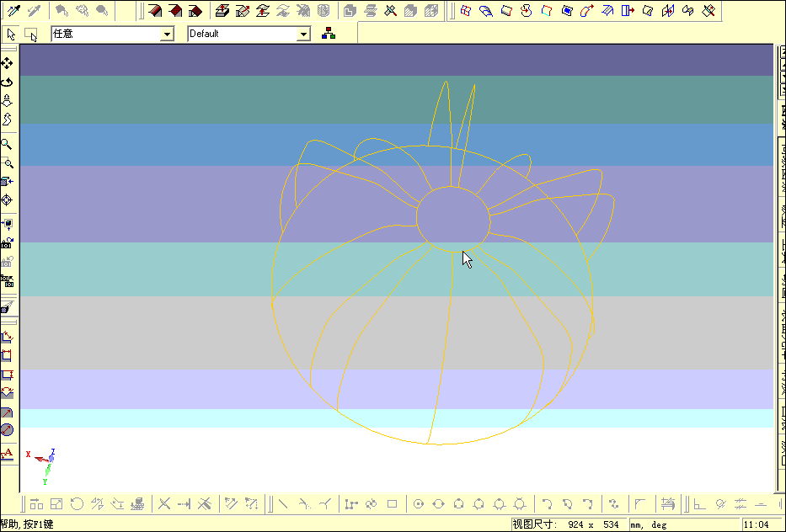Select the surface intersect blue plane icon
The image size is (786, 532).
(668, 10)
